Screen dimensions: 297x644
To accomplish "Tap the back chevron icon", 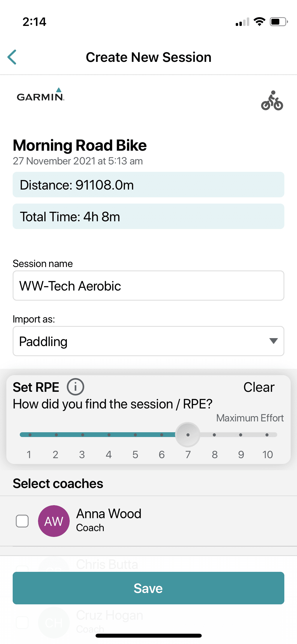I will 12,57.
